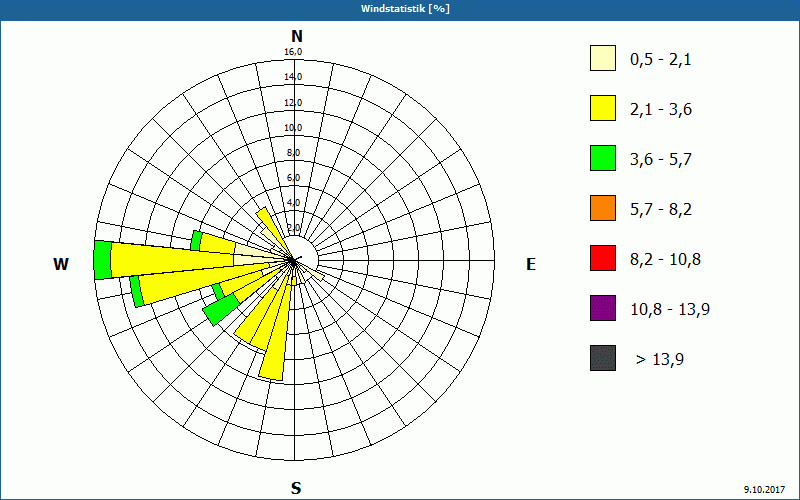Click the 6,0 axis value
800x500 pixels.
(x=294, y=178)
